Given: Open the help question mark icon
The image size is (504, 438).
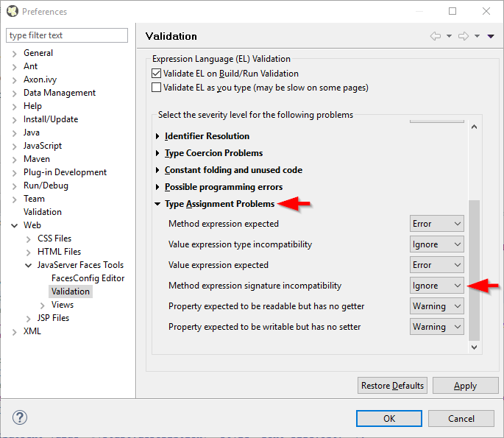Looking at the screenshot, I should click(20, 417).
